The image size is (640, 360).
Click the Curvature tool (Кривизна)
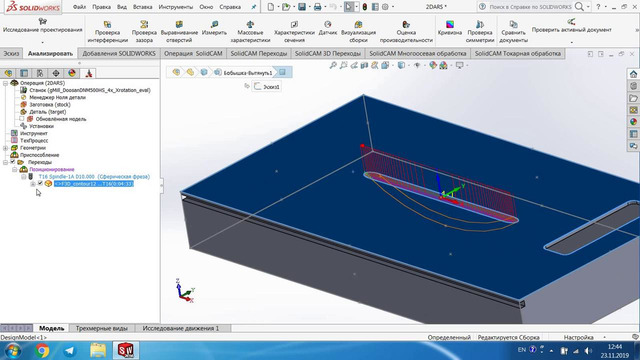449,29
